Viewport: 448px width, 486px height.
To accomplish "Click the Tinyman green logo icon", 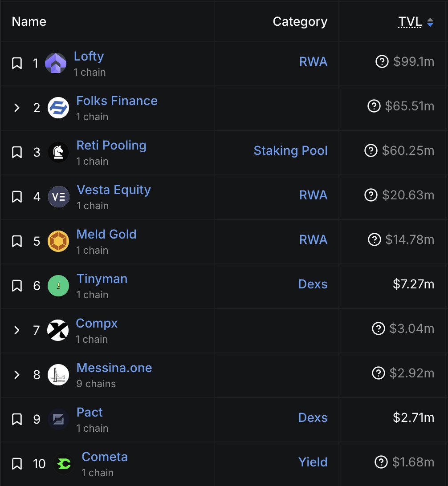I will tap(58, 286).
